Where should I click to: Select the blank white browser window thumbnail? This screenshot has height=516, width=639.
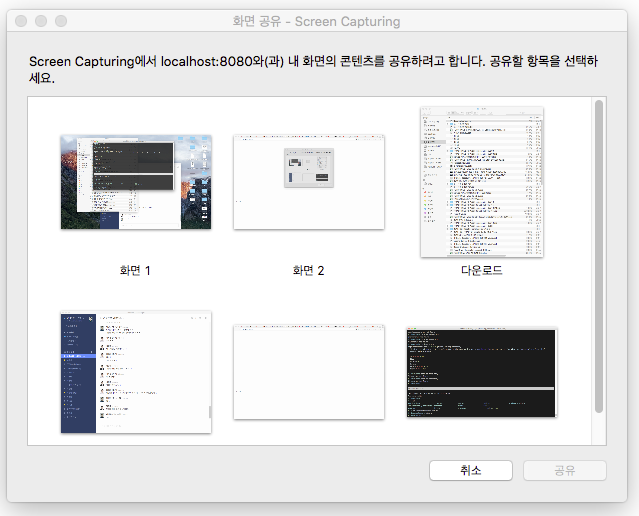(309, 372)
